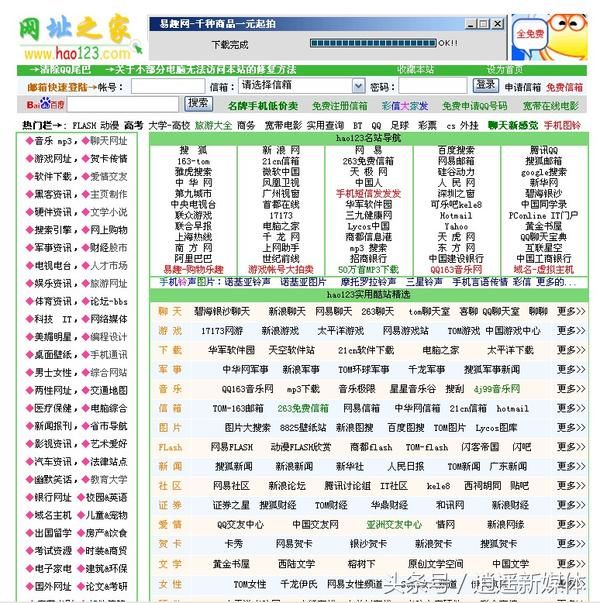
Task: Select 手机图铃 in the hot topics bar
Action: (562, 125)
